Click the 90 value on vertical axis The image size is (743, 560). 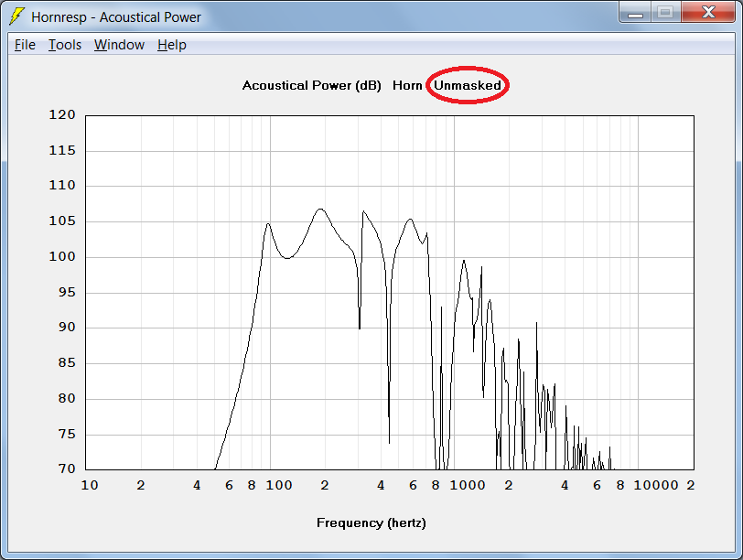coord(67,327)
